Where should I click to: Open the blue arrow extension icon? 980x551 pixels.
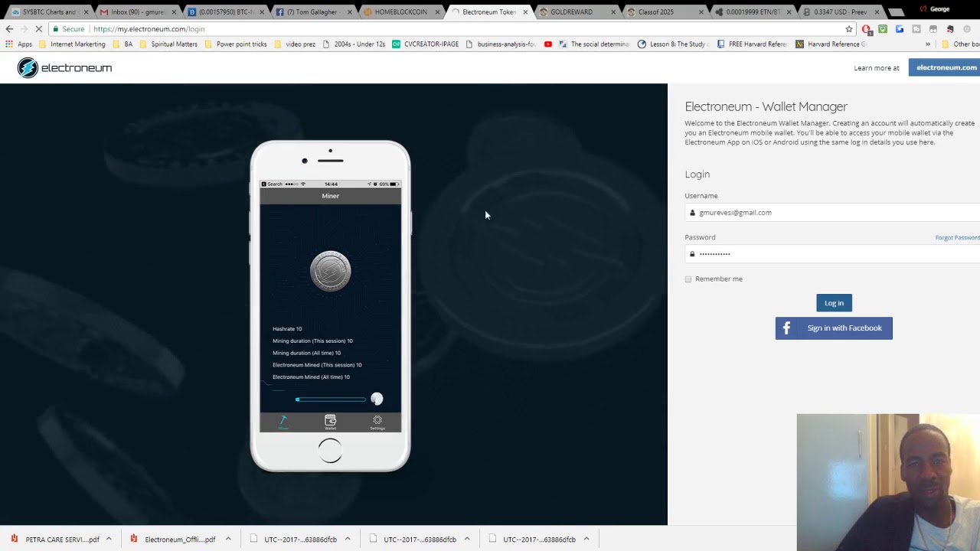900,29
